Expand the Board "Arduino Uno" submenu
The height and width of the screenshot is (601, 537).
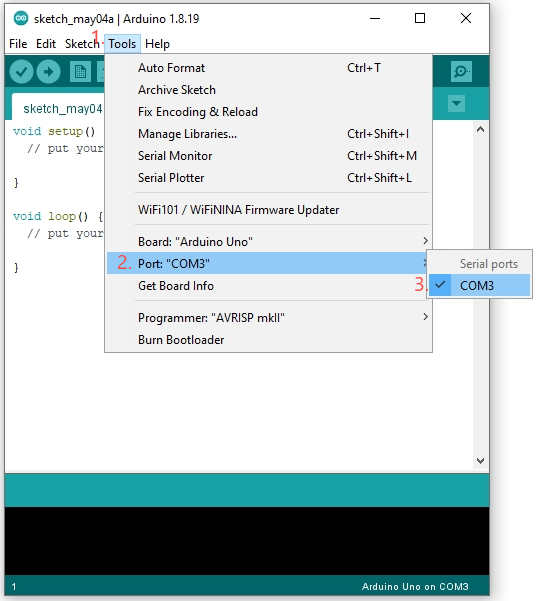(x=268, y=241)
